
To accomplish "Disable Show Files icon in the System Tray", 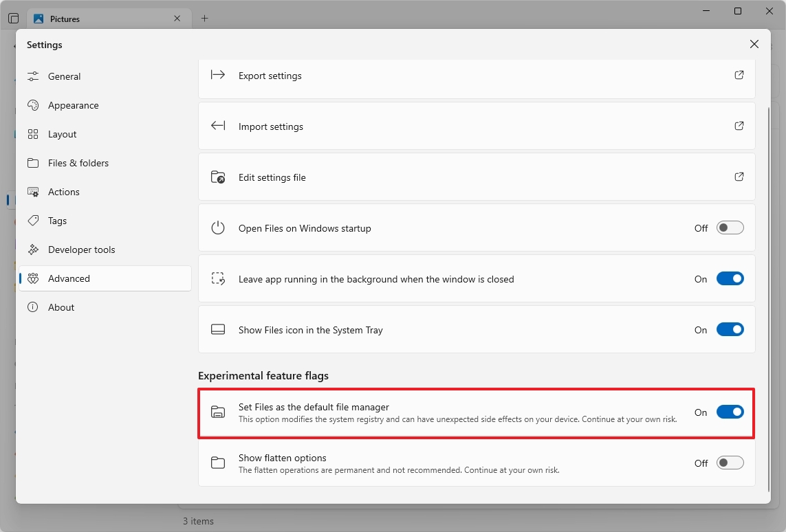I will coord(730,329).
